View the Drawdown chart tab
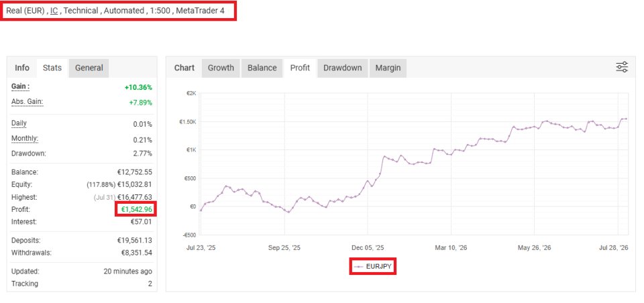The image size is (644, 303). (343, 68)
